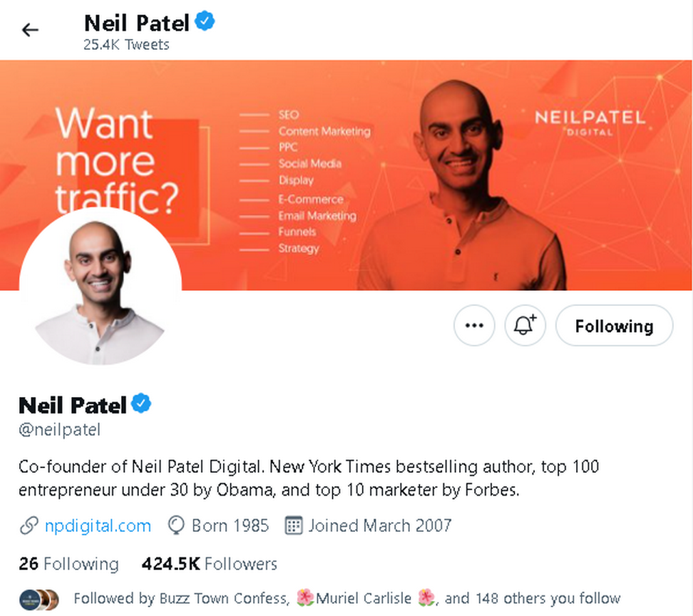This screenshot has width=693, height=616.
Task: Click the verified badge beside the profile name
Action: click(142, 403)
